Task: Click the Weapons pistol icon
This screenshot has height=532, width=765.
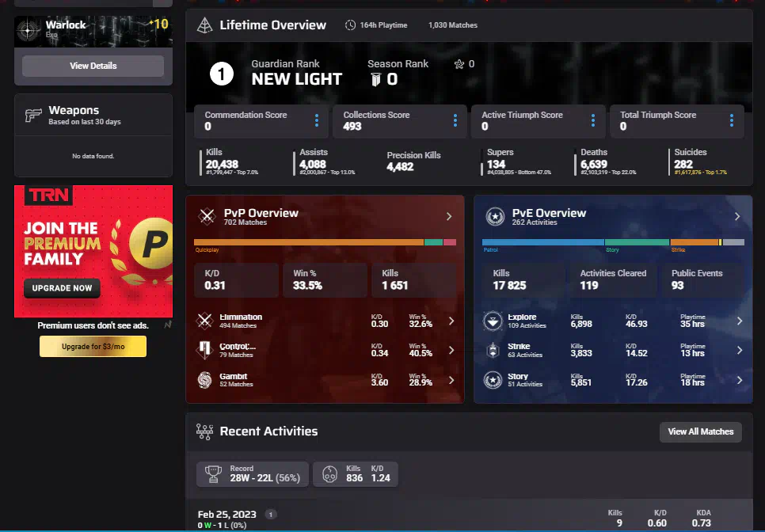Action: tap(32, 115)
